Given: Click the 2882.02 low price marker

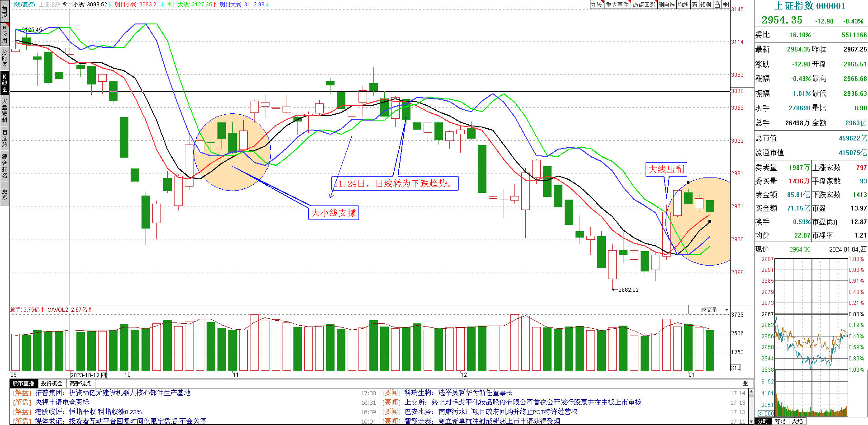Looking at the screenshot, I should pos(628,290).
